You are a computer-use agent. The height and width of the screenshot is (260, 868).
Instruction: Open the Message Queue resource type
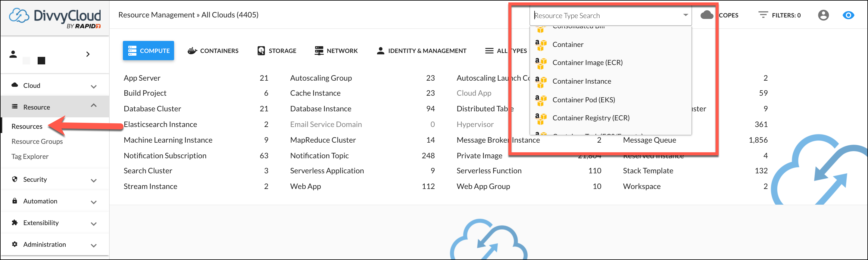pos(649,140)
